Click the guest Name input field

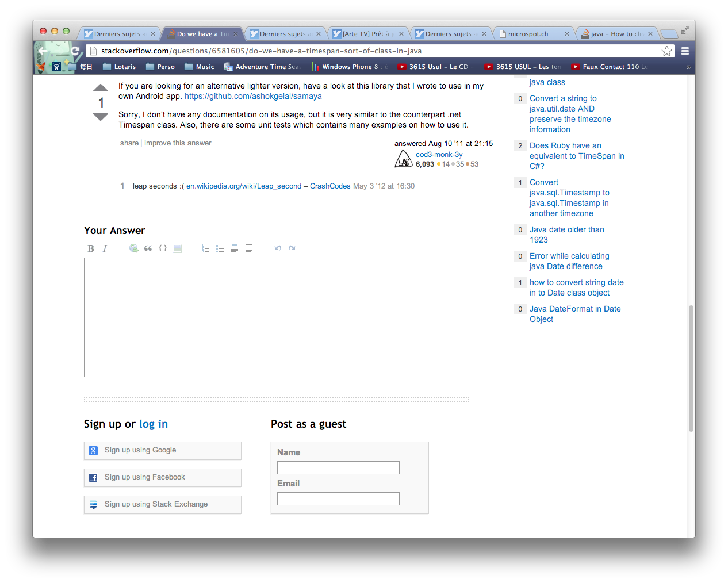click(x=338, y=468)
